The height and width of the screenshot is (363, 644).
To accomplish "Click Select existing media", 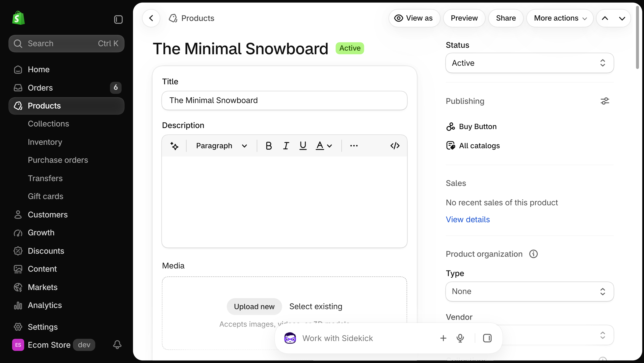I will coord(316,307).
